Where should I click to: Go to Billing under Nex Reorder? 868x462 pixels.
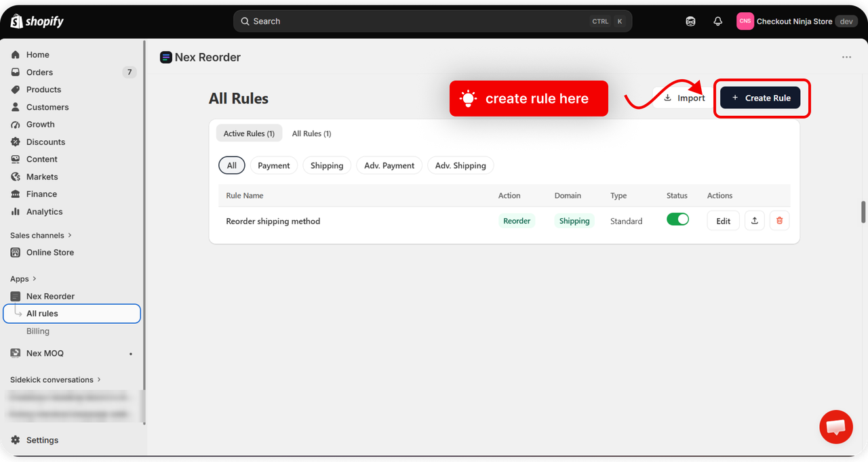pyautogui.click(x=38, y=331)
